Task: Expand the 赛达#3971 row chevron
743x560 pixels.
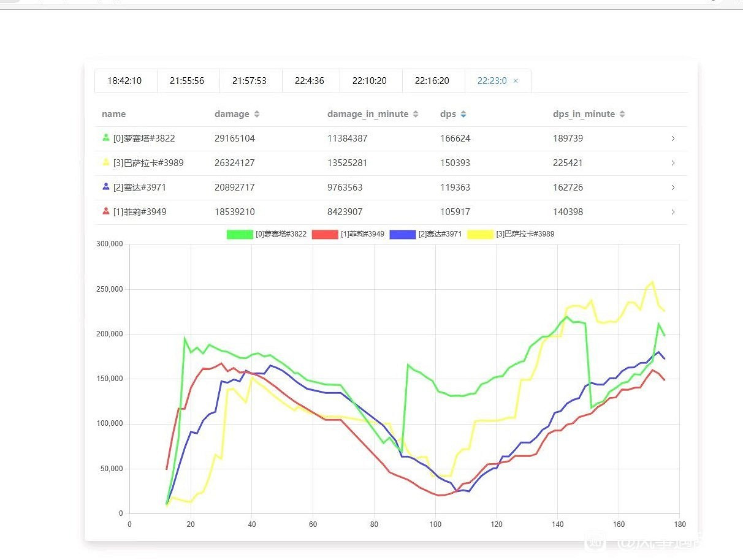Action: click(x=673, y=187)
